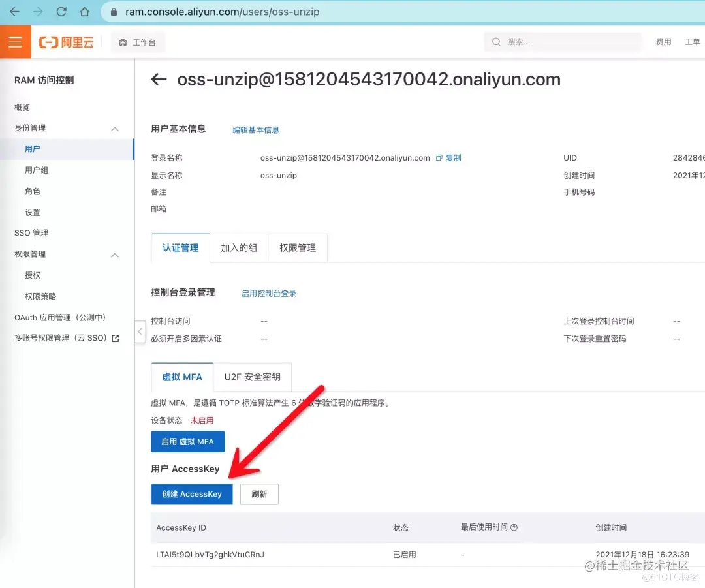Open OAuth 应用管理（公测中）
705x588 pixels.
tap(60, 317)
